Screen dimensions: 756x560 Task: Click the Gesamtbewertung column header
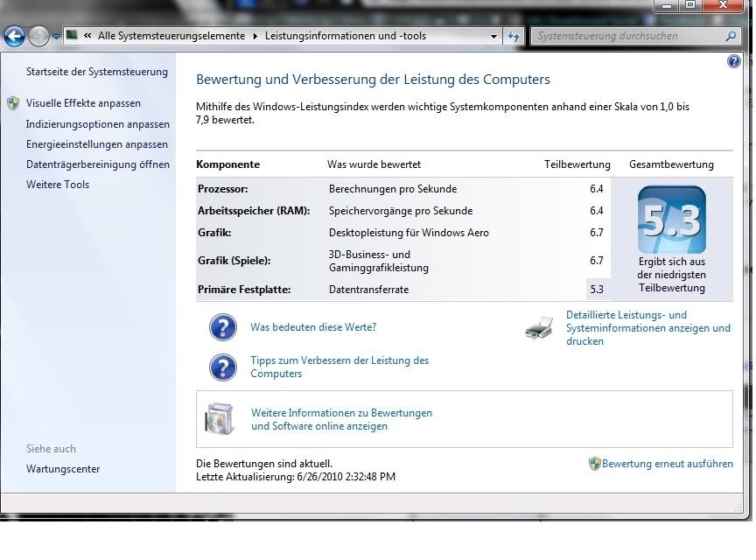point(671,164)
